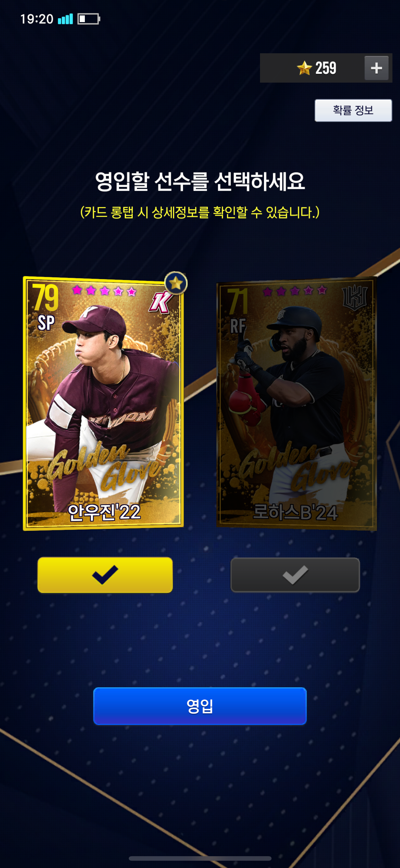Viewport: 400px width, 868px height.
Task: Tap the 79 overall rating on the card
Action: 45,297
